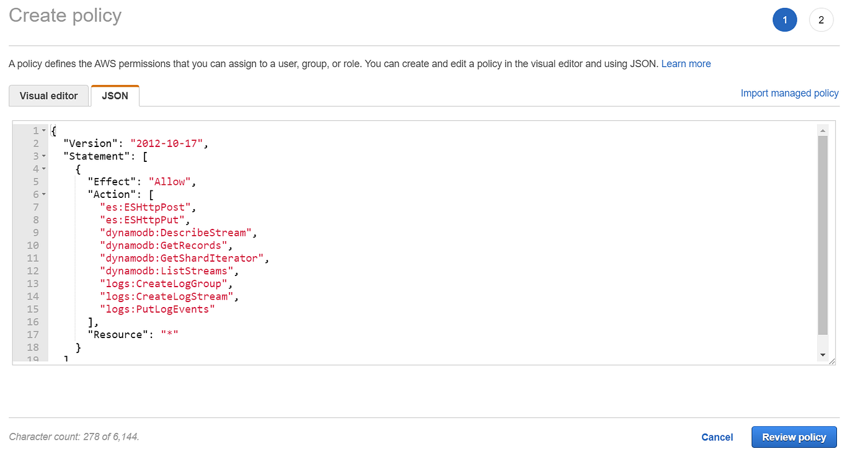868x459 pixels.
Task: Open the Learn more link
Action: coord(686,64)
